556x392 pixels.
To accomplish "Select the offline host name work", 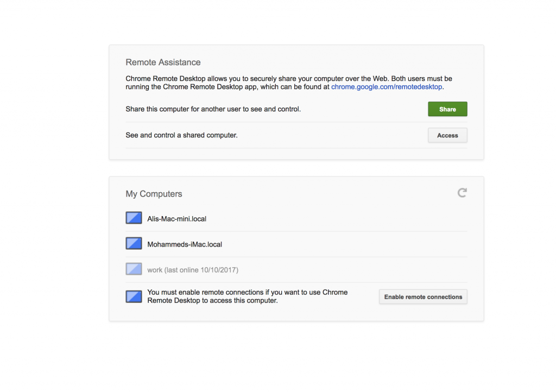I will (x=155, y=270).
